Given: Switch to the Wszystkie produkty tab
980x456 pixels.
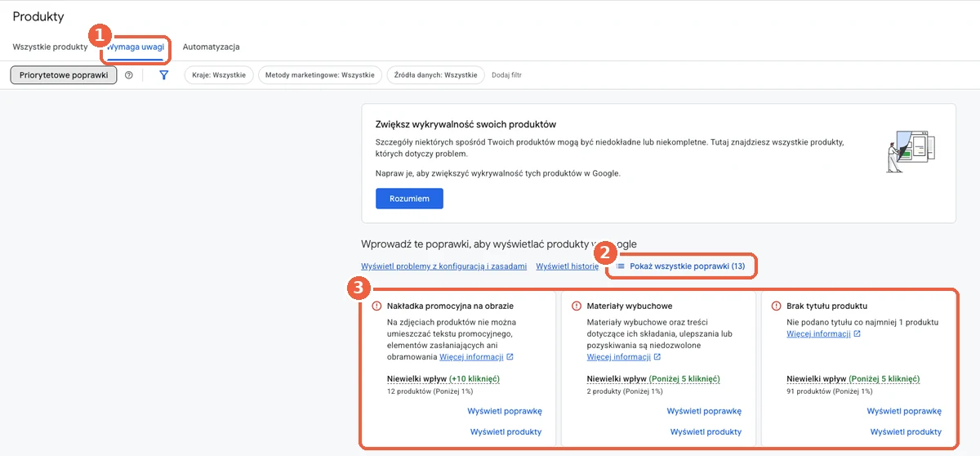Looking at the screenshot, I should tap(50, 47).
